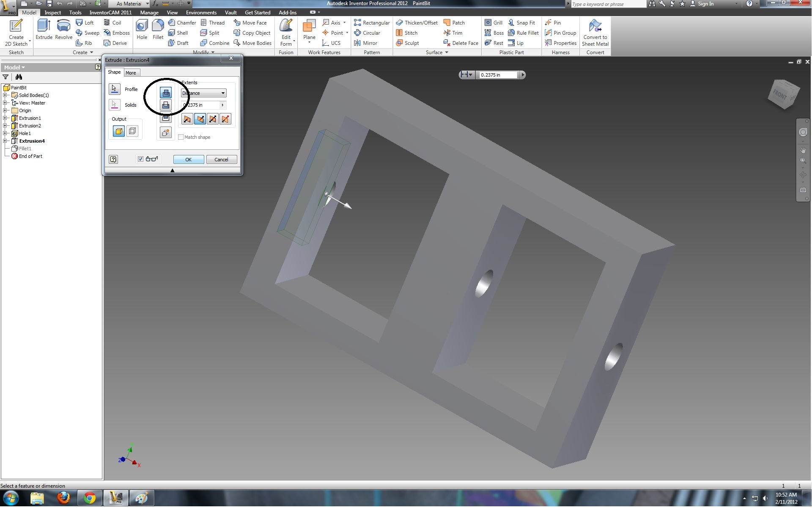Image resolution: width=812 pixels, height=508 pixels.
Task: Open help button in Extrude dialog
Action: (113, 159)
